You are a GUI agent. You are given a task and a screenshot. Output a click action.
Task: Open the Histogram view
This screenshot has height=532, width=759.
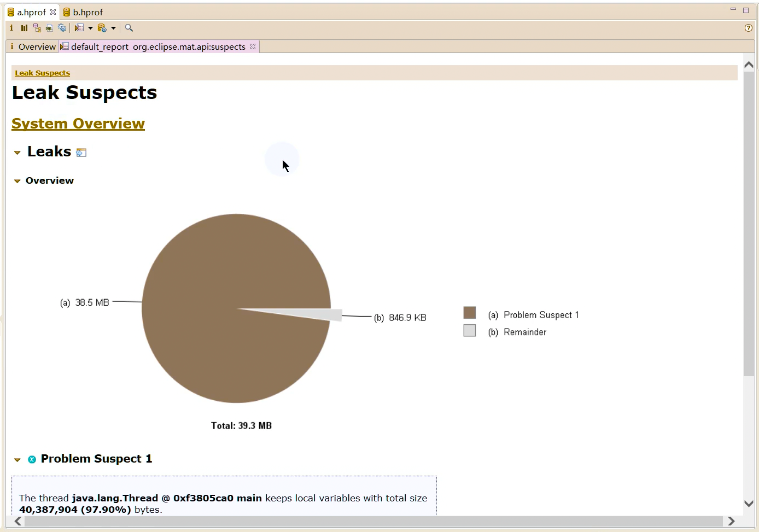coord(24,28)
